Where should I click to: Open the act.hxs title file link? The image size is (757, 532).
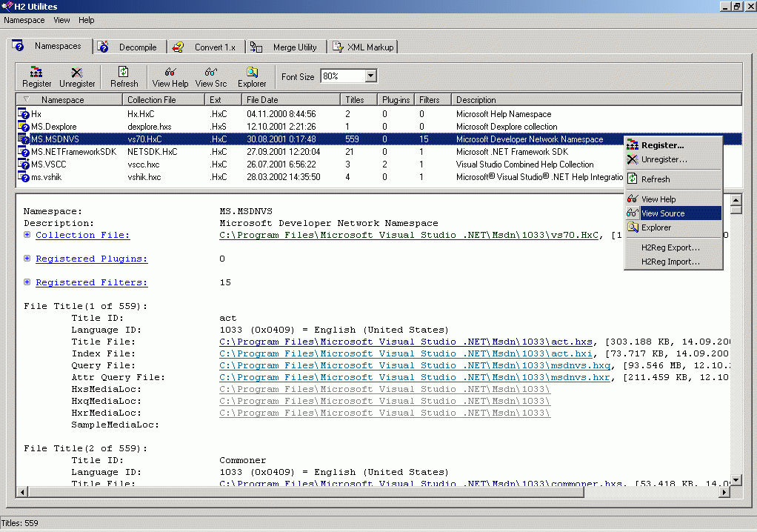[x=406, y=342]
